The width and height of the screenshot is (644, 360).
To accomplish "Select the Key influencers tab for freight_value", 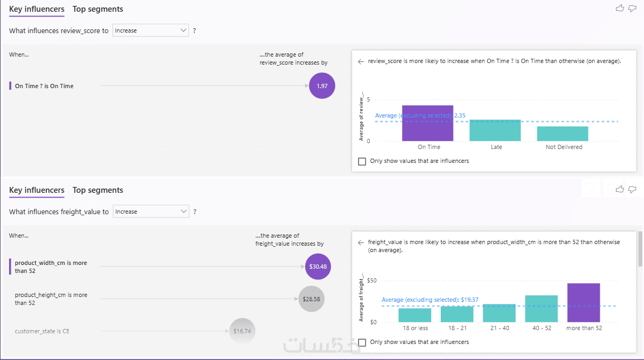I will pyautogui.click(x=37, y=190).
